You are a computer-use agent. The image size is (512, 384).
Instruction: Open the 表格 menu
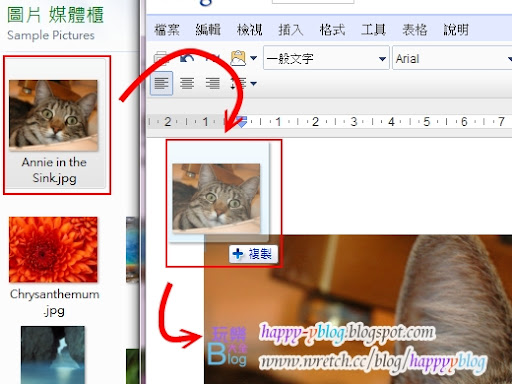click(x=415, y=30)
